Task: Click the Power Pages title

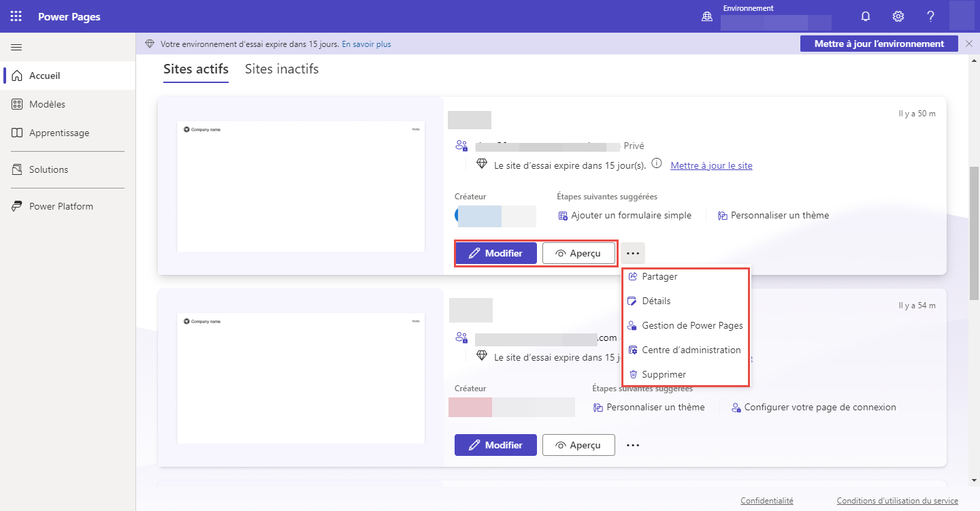Action: (69, 16)
